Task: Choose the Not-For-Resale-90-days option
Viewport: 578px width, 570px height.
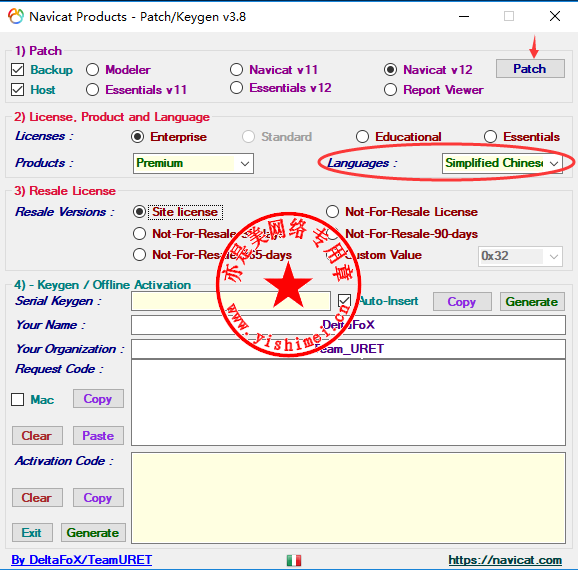Action: coord(332,234)
